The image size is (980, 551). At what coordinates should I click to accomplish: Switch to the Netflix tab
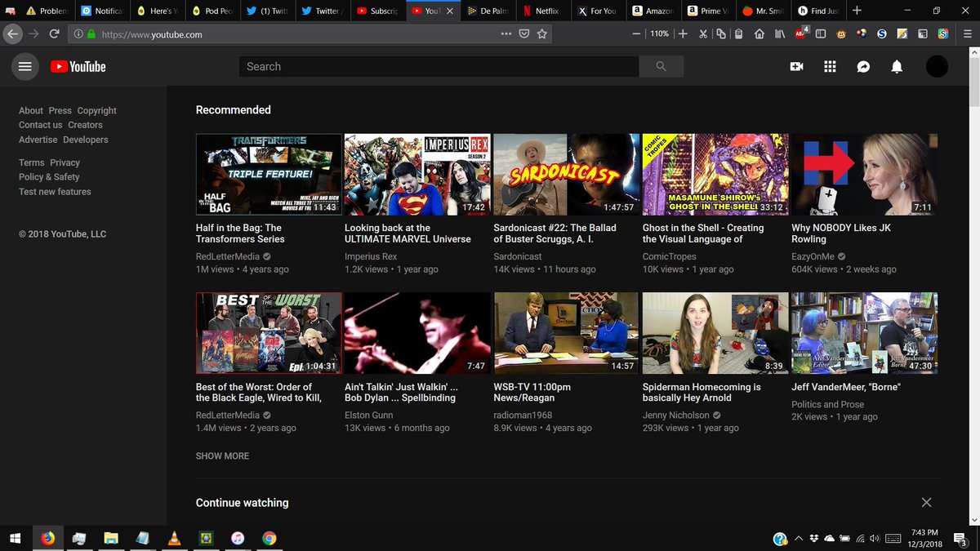545,11
